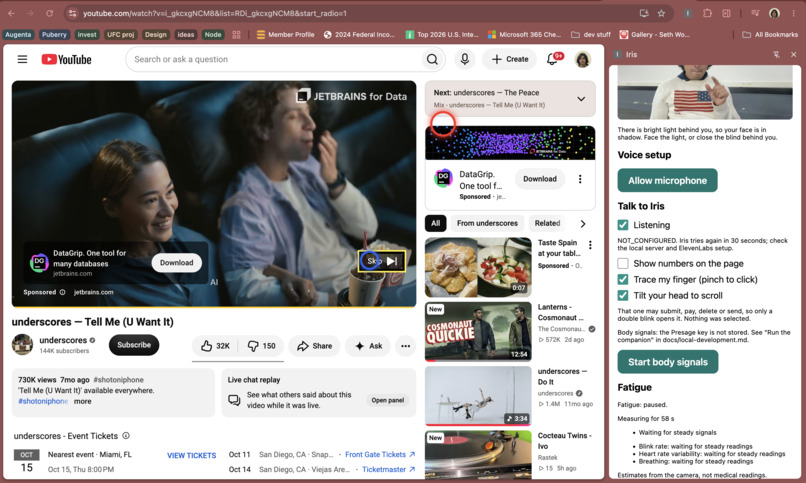Click Download on the video ad overlay
This screenshot has height=483, width=806.
[x=176, y=263]
